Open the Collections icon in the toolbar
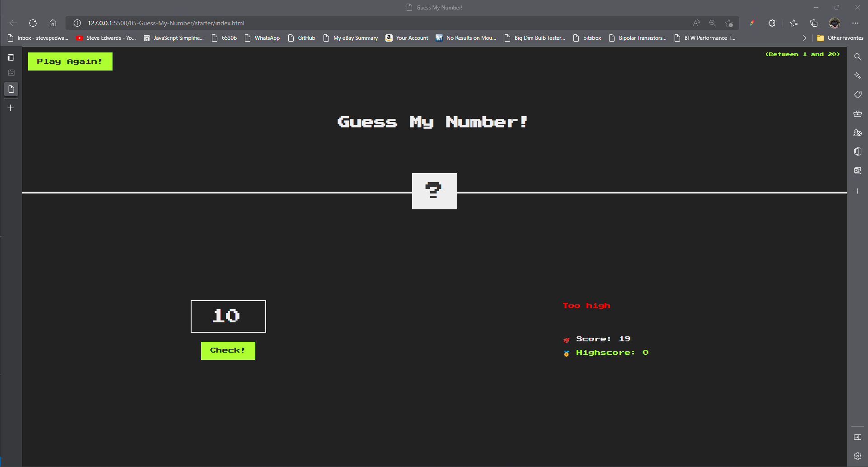The image size is (868, 467). click(814, 23)
